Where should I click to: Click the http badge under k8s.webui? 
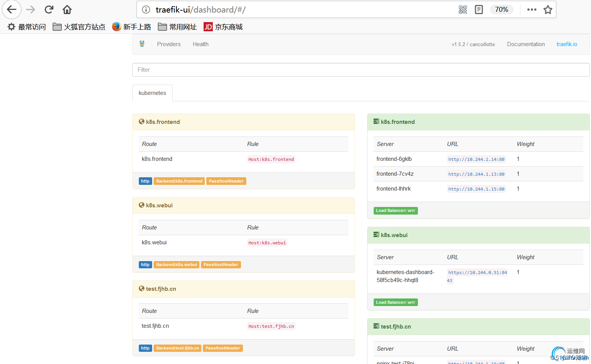click(x=145, y=265)
